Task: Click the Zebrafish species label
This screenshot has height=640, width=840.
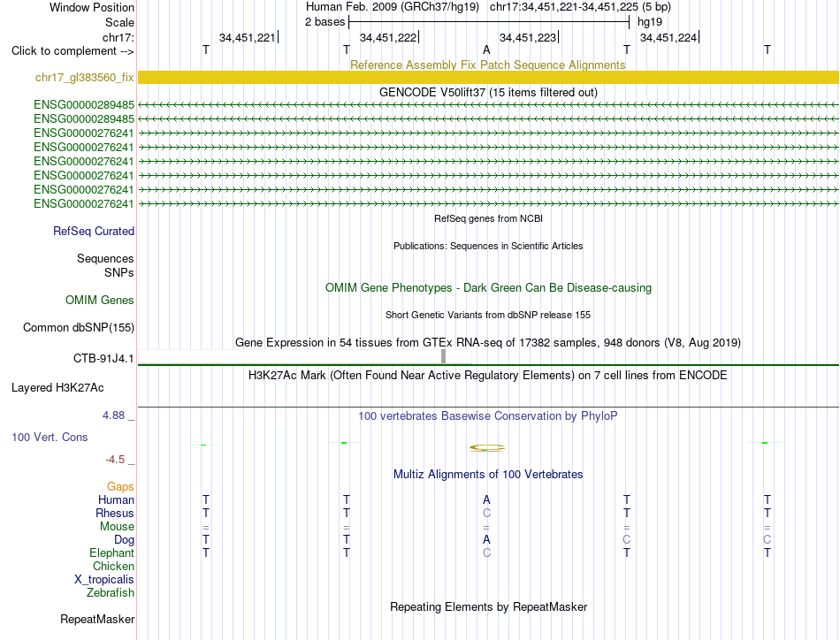Action: (x=111, y=593)
